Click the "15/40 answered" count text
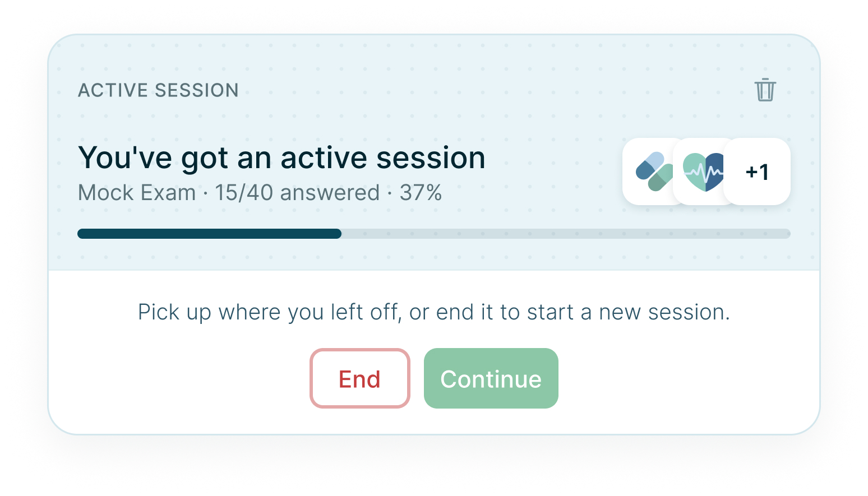 [x=297, y=193]
